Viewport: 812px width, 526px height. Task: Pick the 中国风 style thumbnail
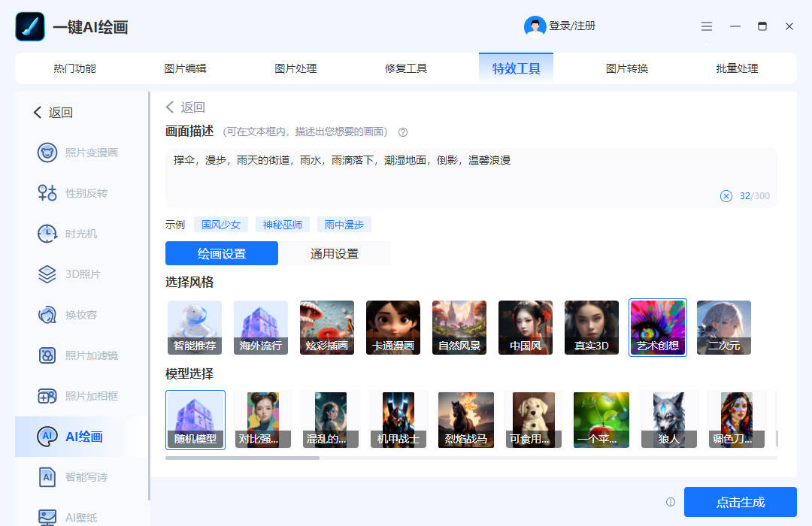point(526,328)
